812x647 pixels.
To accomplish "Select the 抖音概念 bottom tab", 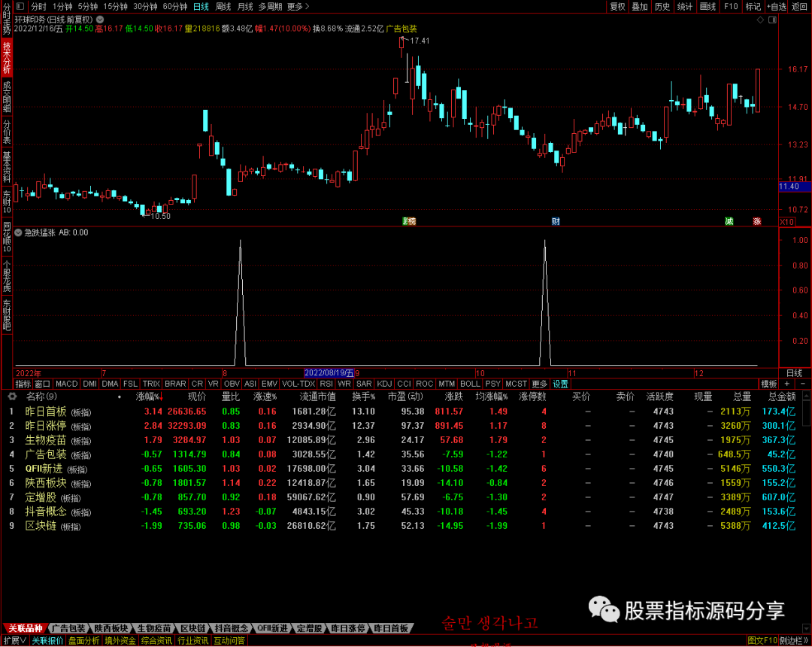I will (232, 628).
